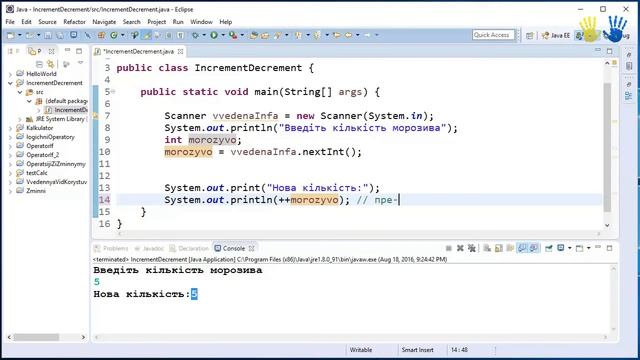
Task: Open the Window menu
Action: tap(201, 22)
